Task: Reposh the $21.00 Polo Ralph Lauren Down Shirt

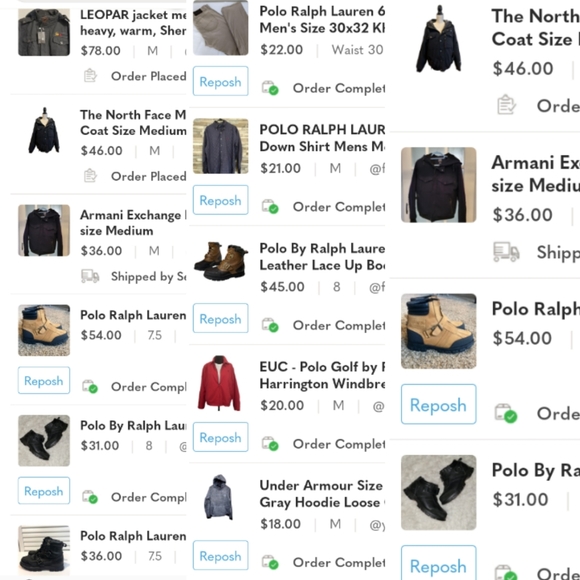Action: tap(220, 200)
